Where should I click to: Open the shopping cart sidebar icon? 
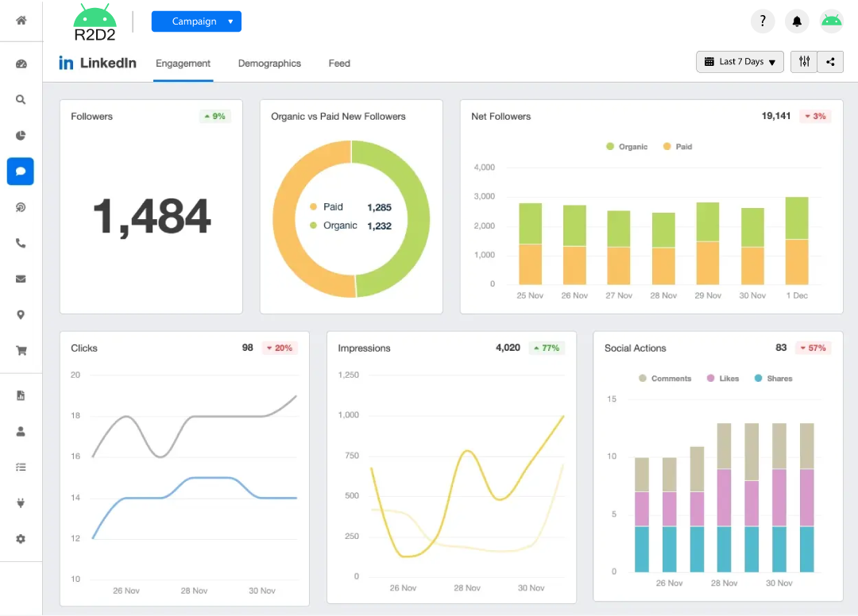coord(21,350)
